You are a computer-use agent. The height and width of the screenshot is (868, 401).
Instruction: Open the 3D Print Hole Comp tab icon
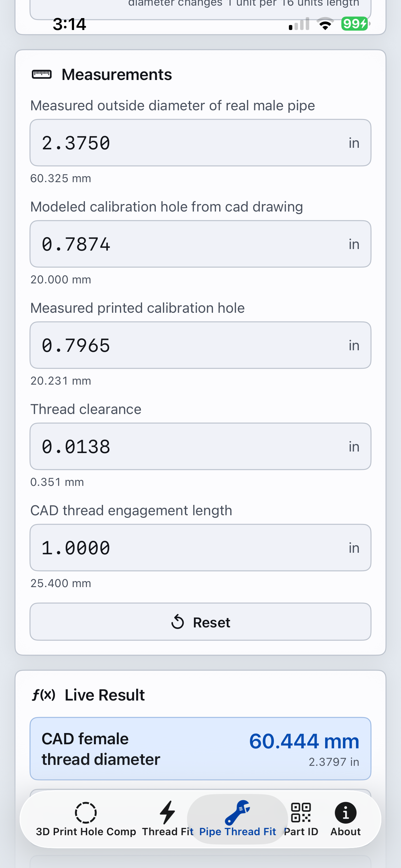coord(86,812)
